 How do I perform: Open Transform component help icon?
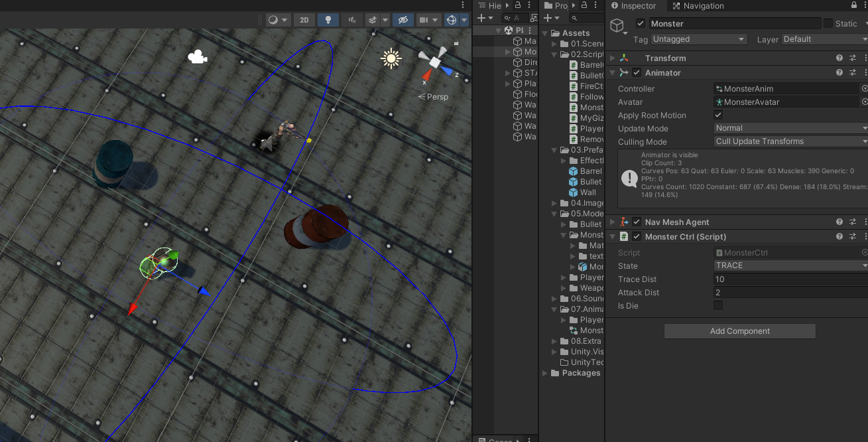pyautogui.click(x=839, y=58)
